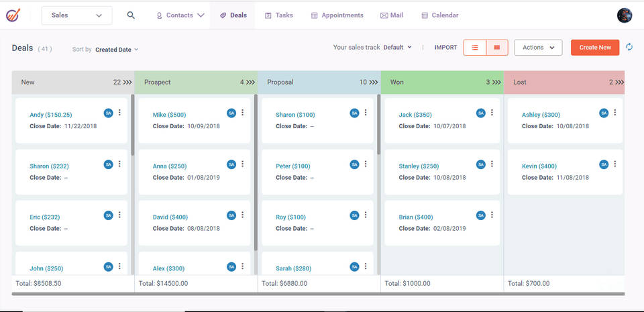Viewport: 644px width, 312px height.
Task: Open the Created Date sort dropdown
Action: [117, 50]
